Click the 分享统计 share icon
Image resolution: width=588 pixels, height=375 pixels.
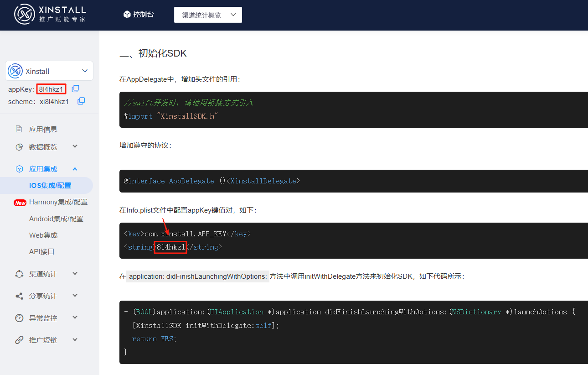tap(19, 296)
